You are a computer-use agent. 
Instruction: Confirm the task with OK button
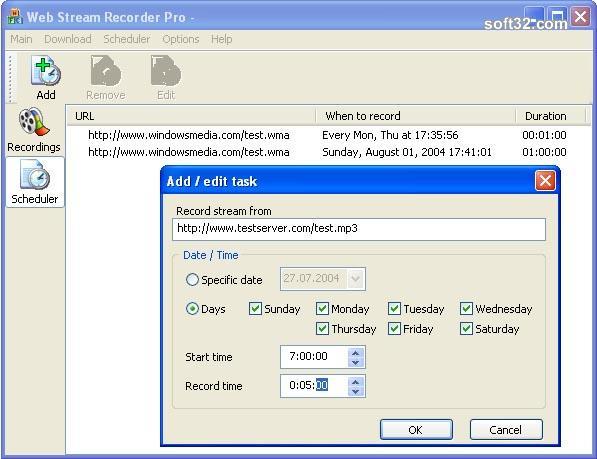pos(416,430)
